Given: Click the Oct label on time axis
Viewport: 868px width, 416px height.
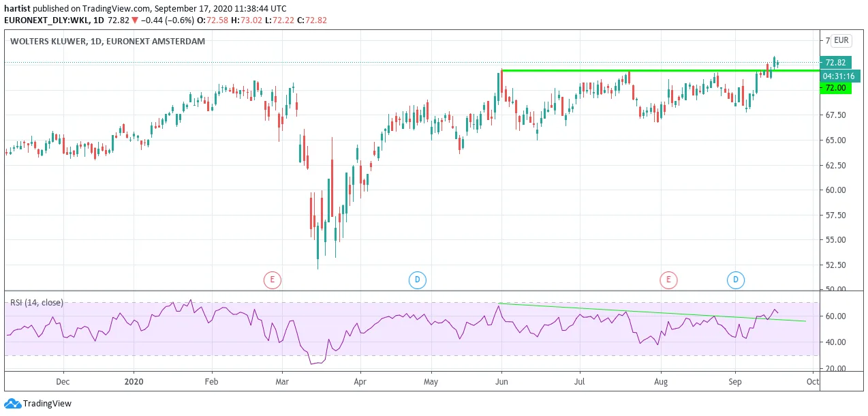Looking at the screenshot, I should [811, 381].
